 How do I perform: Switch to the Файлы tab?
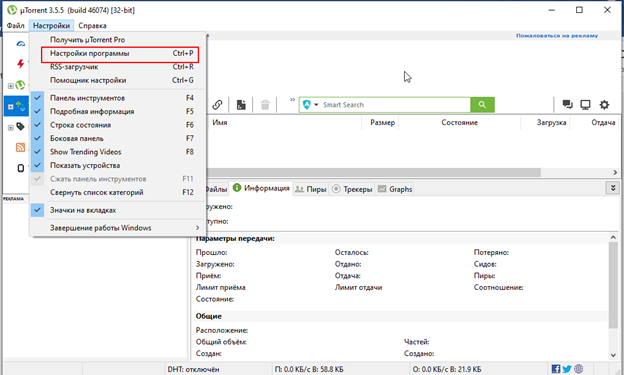click(216, 189)
